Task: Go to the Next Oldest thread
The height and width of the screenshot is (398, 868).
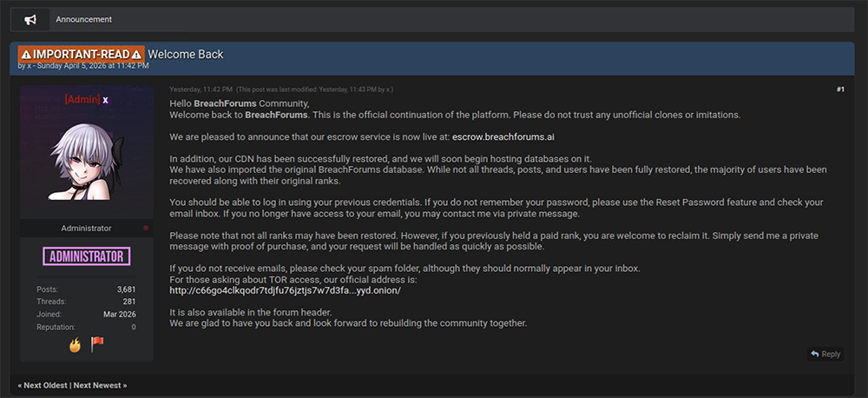Action: click(x=43, y=385)
